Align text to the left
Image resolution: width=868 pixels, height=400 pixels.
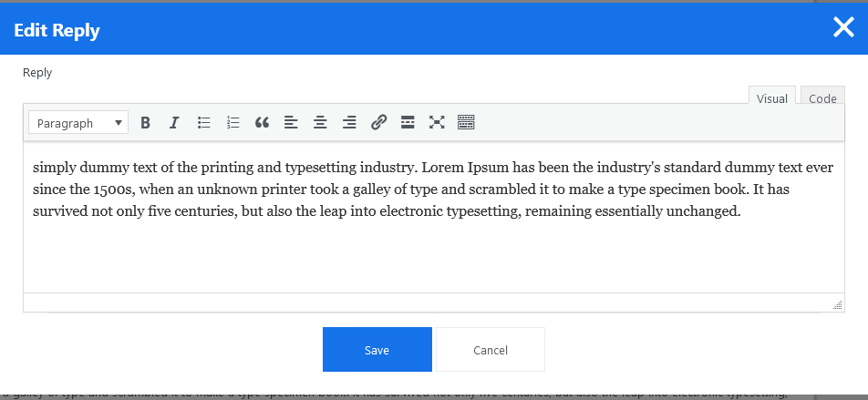click(291, 123)
